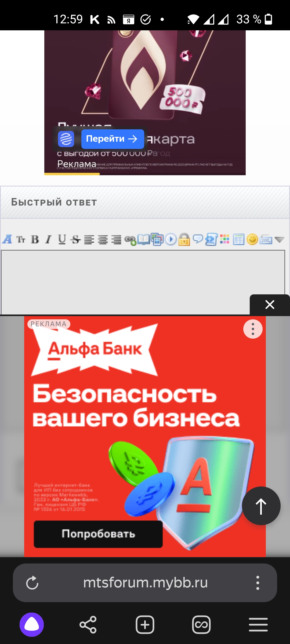Viewport: 290px width, 644px height.
Task: Open the text color palette
Action: point(225,239)
